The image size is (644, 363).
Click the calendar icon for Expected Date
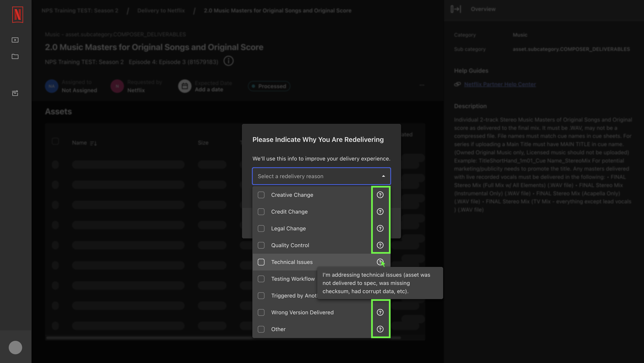[184, 86]
